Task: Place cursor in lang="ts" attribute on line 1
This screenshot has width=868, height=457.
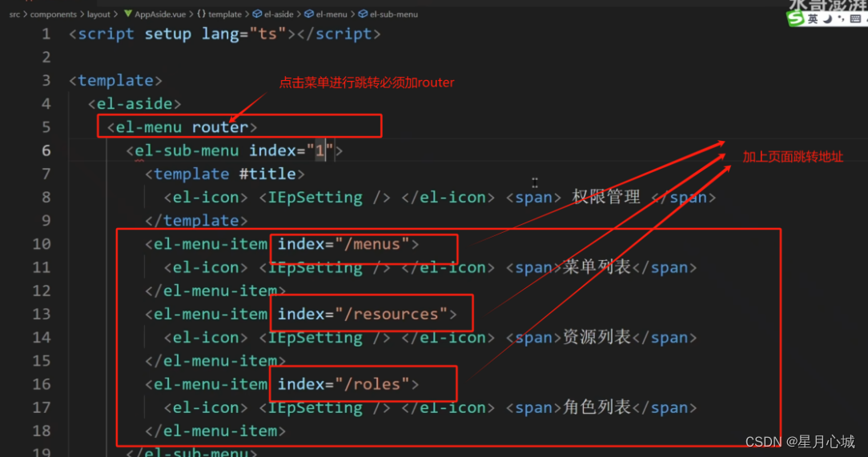Action: click(244, 34)
